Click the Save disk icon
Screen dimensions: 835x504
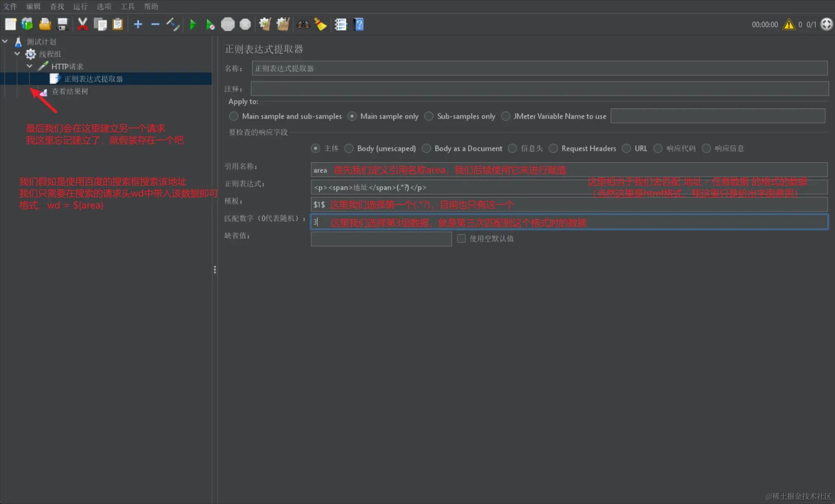pyautogui.click(x=62, y=24)
